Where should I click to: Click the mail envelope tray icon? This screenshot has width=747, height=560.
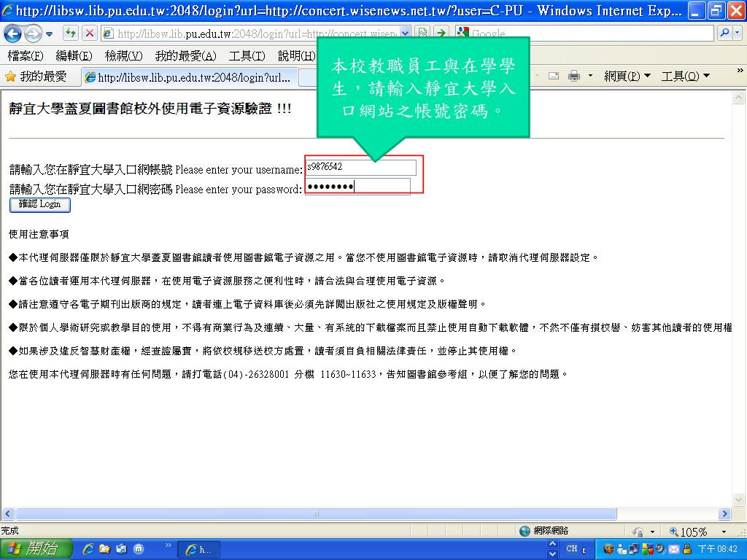pos(673,549)
